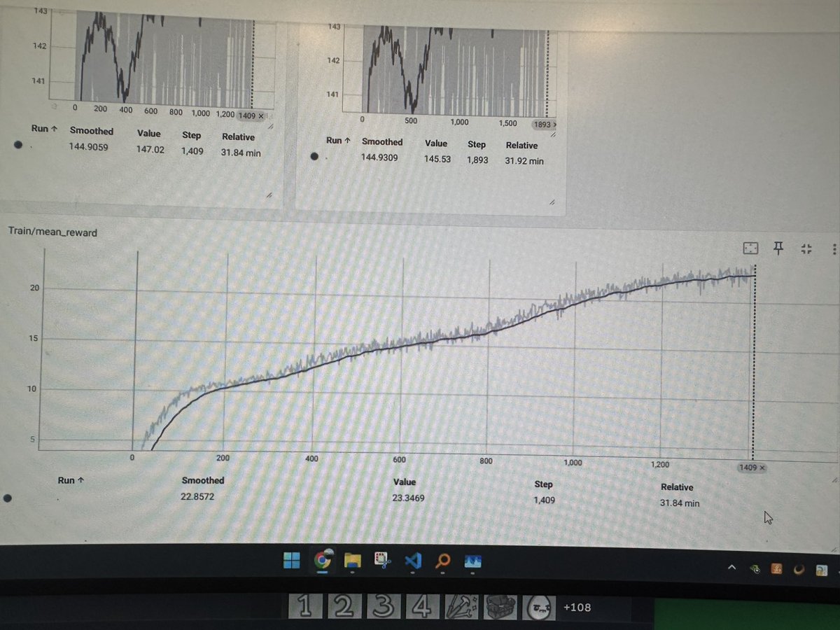Click the step value 1,893
The height and width of the screenshot is (630, 840).
point(477,160)
